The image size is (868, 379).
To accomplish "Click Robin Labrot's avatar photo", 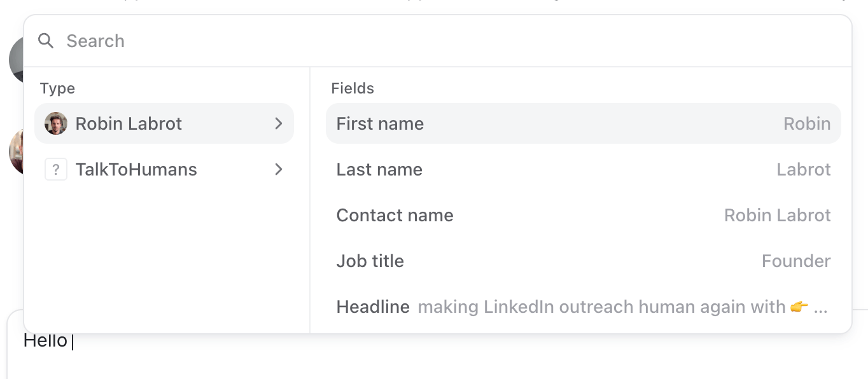I will 56,123.
